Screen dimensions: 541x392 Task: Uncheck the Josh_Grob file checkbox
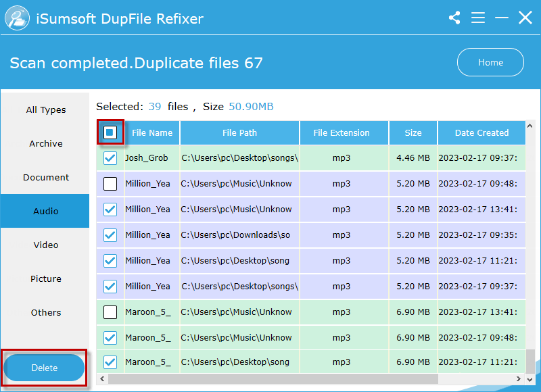click(110, 158)
